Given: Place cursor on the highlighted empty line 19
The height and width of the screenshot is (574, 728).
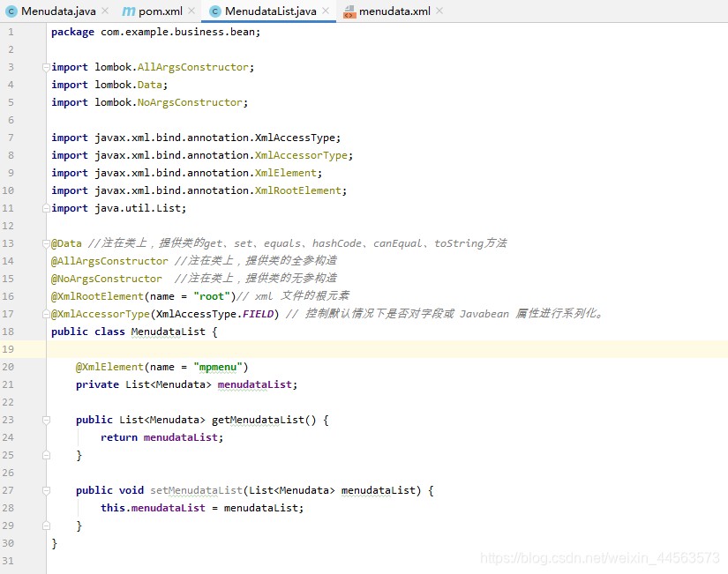Looking at the screenshot, I should pos(387,349).
